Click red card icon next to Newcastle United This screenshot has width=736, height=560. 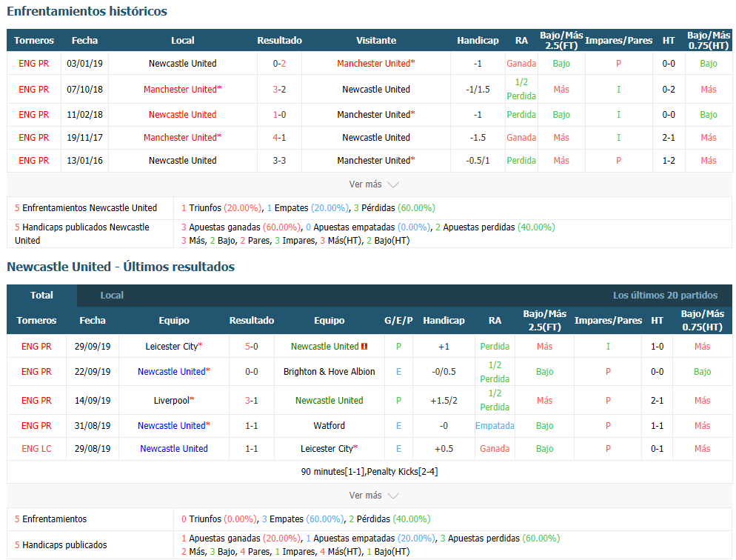pyautogui.click(x=364, y=347)
